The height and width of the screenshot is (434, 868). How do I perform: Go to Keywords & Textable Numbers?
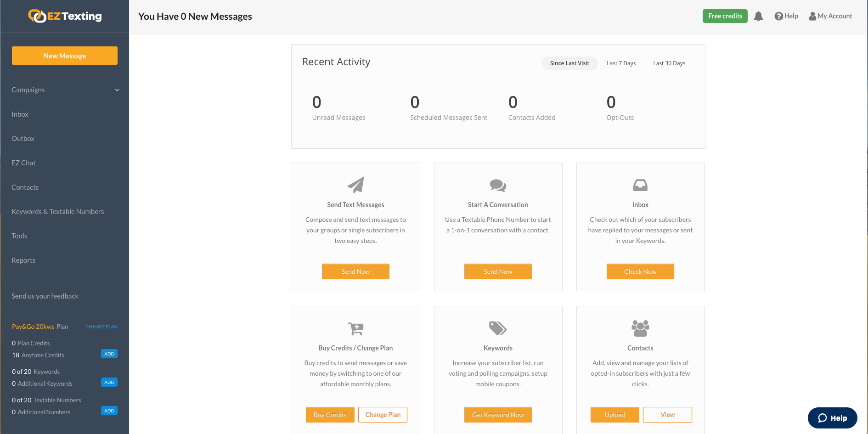click(x=58, y=212)
